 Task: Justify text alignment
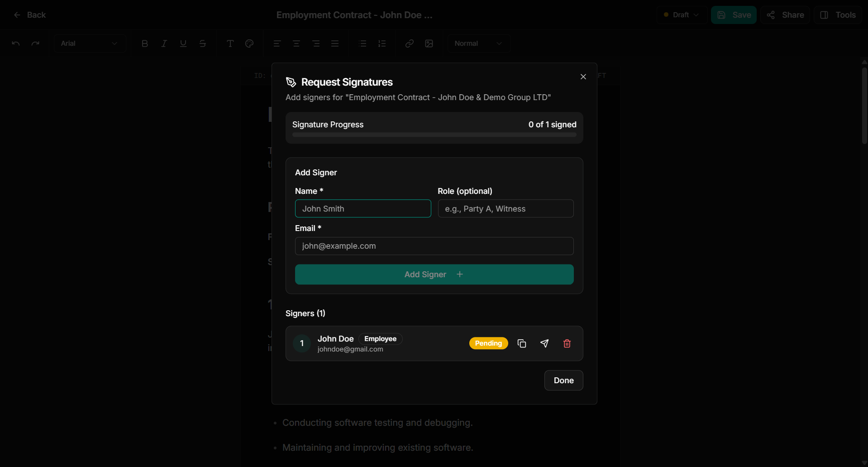point(335,43)
